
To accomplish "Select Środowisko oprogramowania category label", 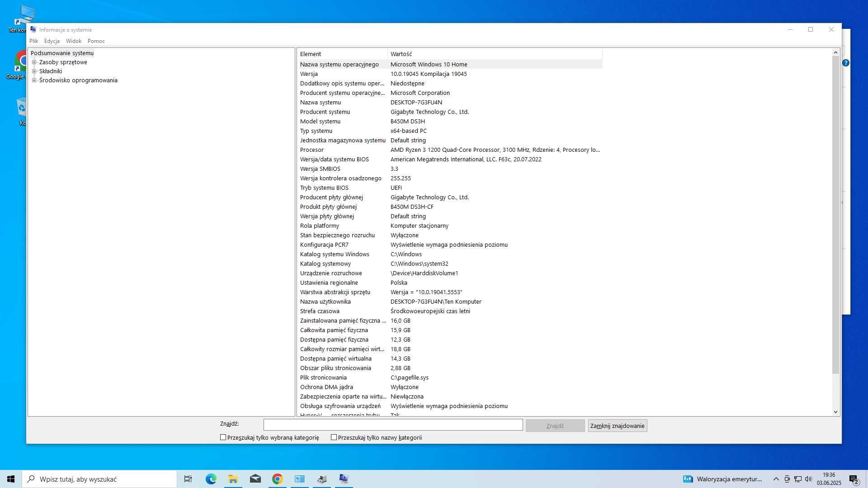I will coord(78,80).
